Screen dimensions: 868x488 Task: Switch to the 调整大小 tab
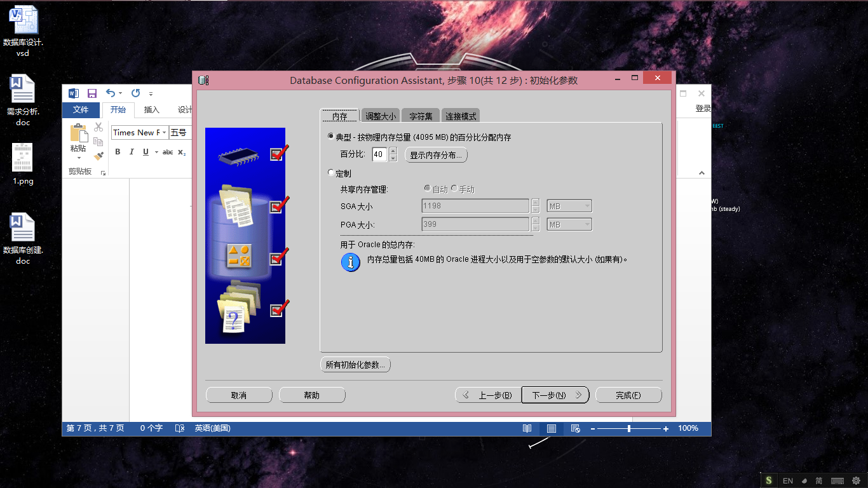click(x=381, y=116)
